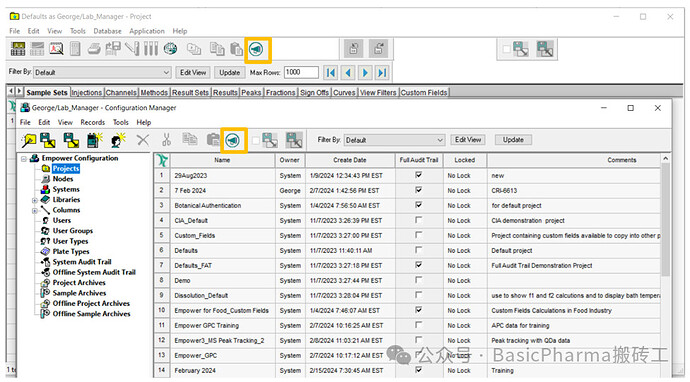This screenshot has width=690, height=382.
Task: Jump to last rows with the last-page arrow
Action: (x=382, y=73)
